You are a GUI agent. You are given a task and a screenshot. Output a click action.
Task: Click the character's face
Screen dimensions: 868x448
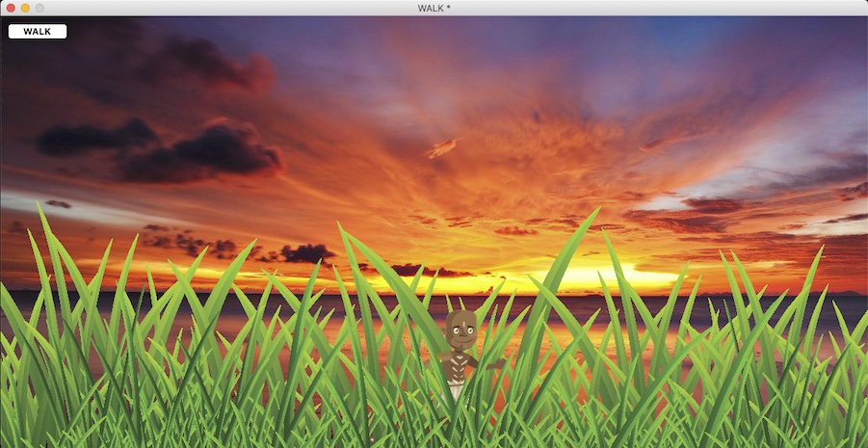[462, 334]
